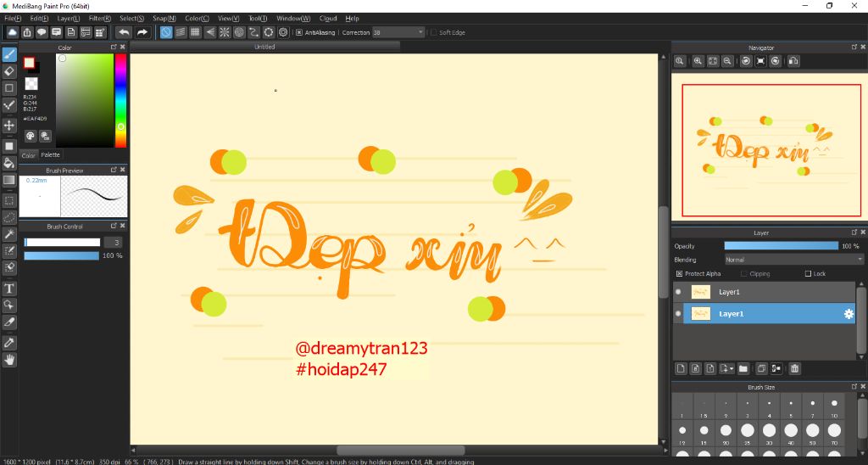868x465 pixels.
Task: Select the Eyedropper tool
Action: coord(9,343)
